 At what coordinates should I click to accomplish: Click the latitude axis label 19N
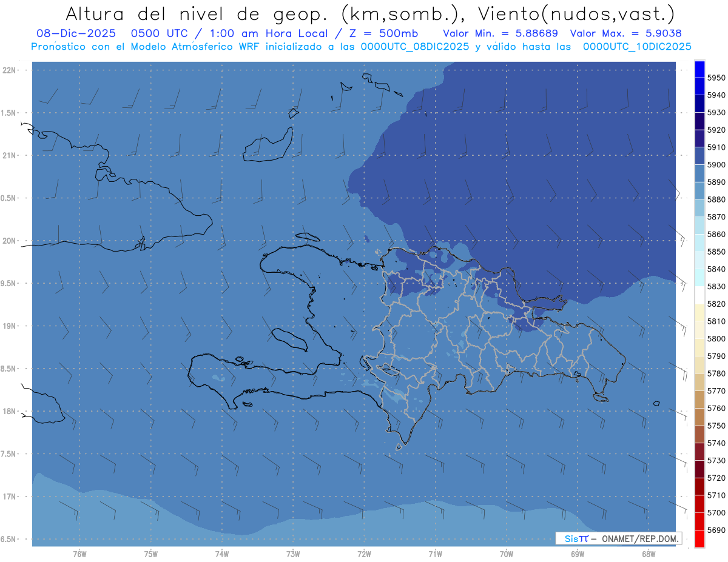point(9,326)
